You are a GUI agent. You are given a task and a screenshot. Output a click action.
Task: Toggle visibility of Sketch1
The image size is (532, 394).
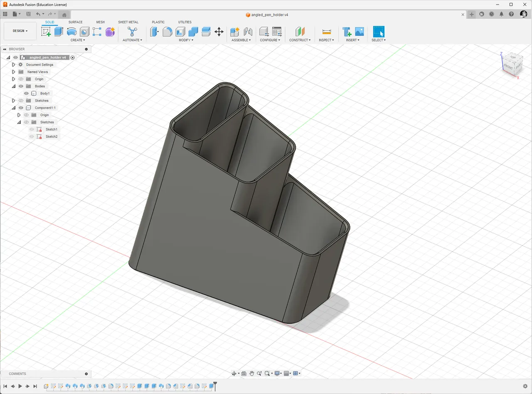(x=32, y=129)
